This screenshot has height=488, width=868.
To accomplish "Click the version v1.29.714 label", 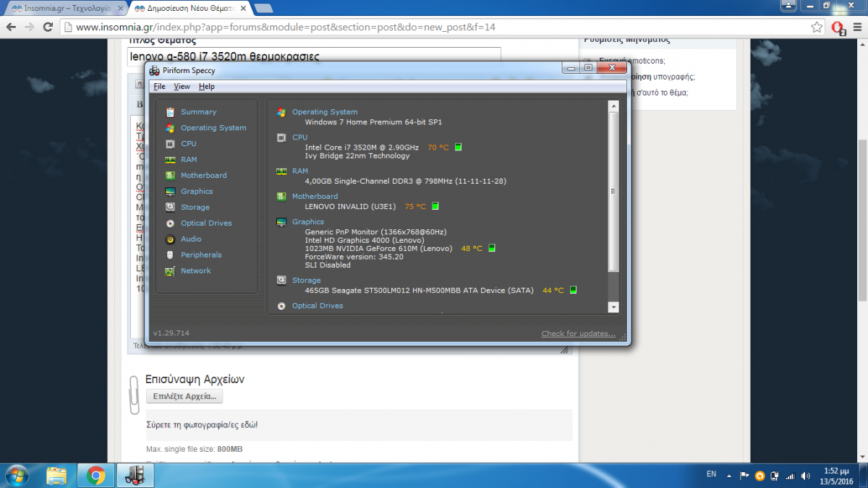I will (171, 333).
